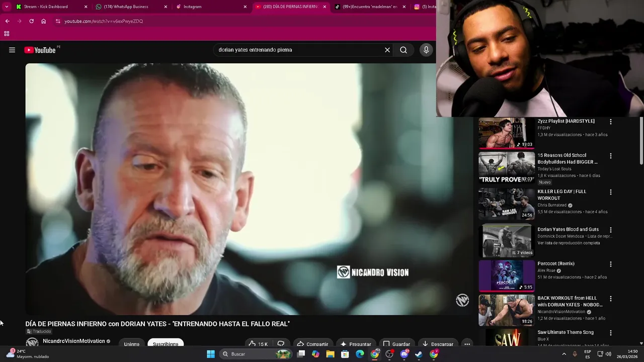Open KILLER LEG DAY video thumbnail
This screenshot has height=362, width=644.
point(506,204)
